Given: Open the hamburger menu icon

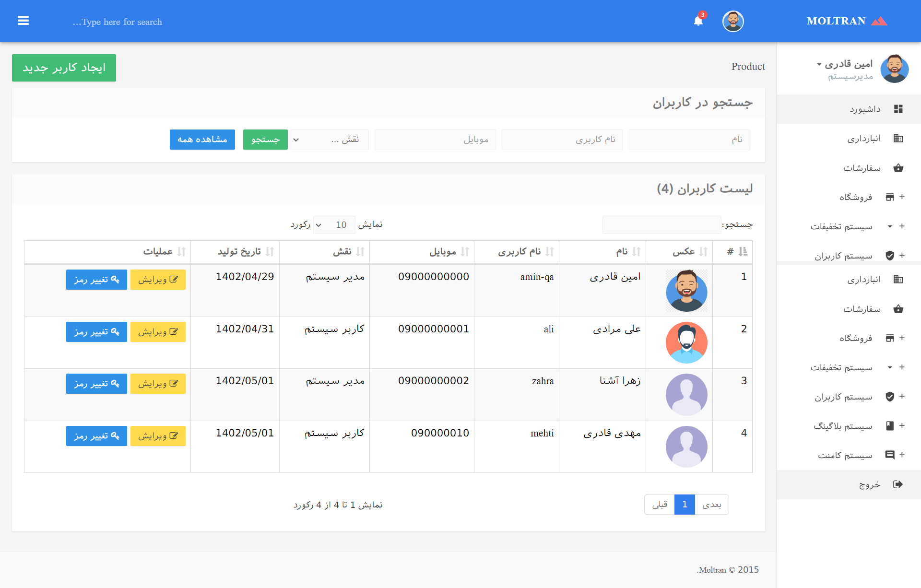Looking at the screenshot, I should 23,21.
